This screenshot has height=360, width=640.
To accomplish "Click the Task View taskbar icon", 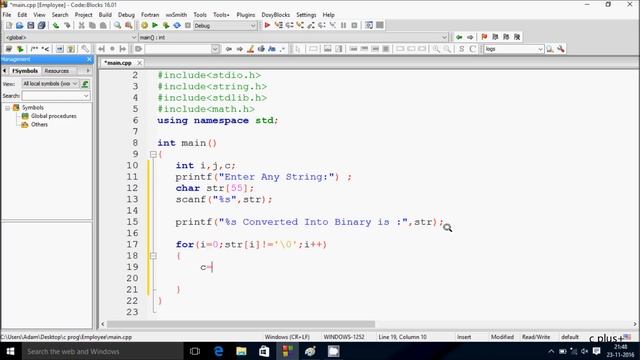I will pos(195,351).
